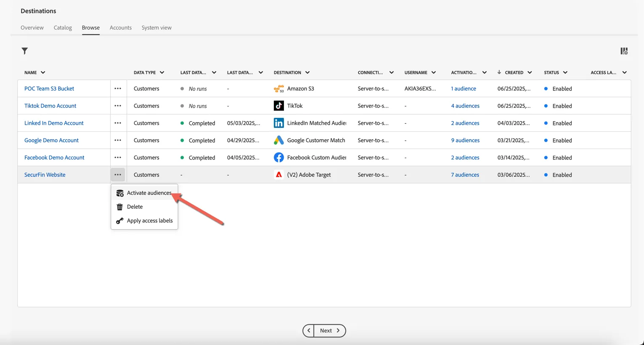
Task: View the 7 audiences link
Action: 465,175
